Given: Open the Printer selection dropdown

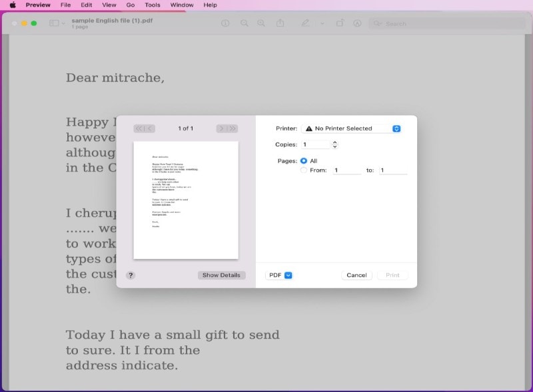Looking at the screenshot, I should [x=352, y=128].
